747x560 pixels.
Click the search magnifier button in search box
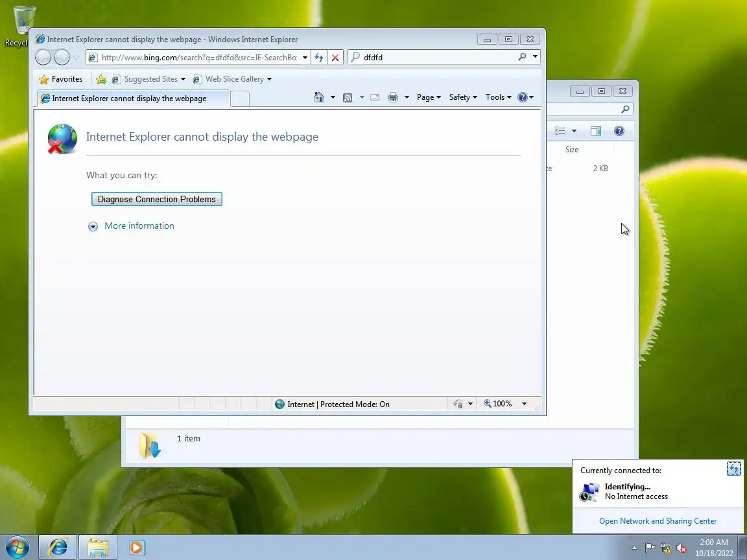tap(522, 57)
